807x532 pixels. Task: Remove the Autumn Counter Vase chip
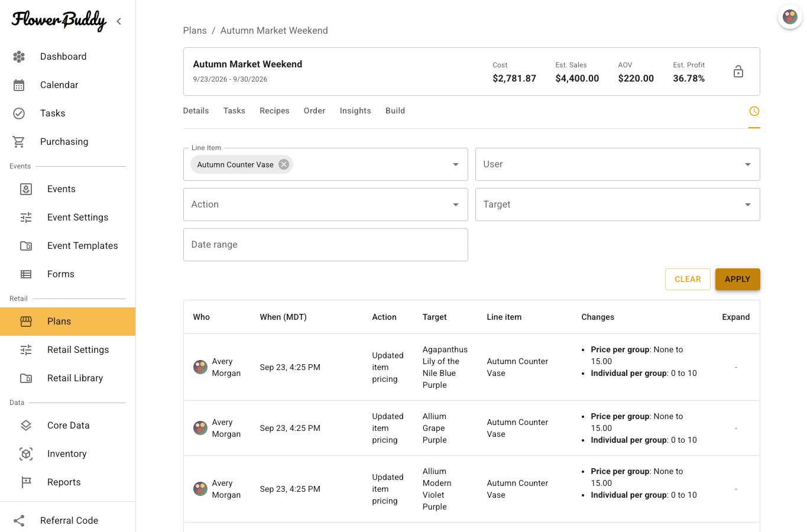[284, 164]
